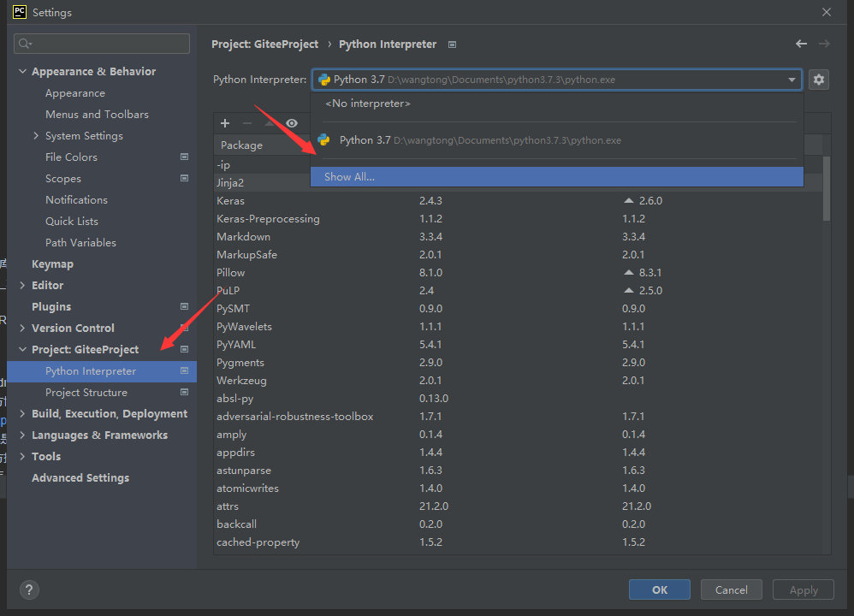Click the package list vertical scrollbar
This screenshot has height=616, width=854.
click(x=827, y=188)
